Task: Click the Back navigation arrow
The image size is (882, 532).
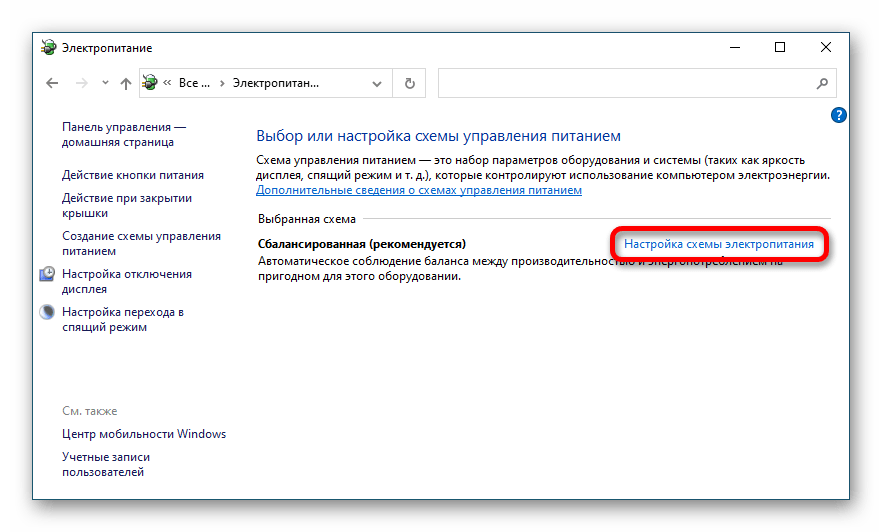Action: tap(52, 84)
